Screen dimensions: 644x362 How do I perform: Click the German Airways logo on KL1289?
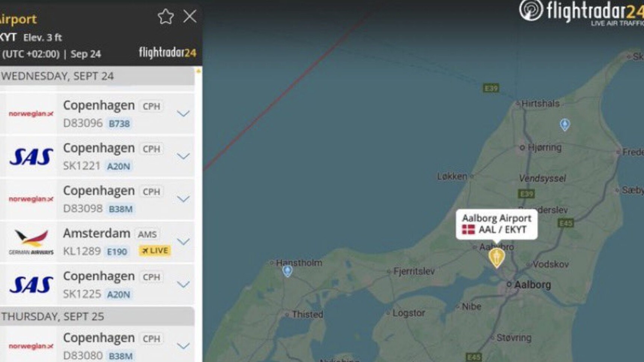point(31,241)
